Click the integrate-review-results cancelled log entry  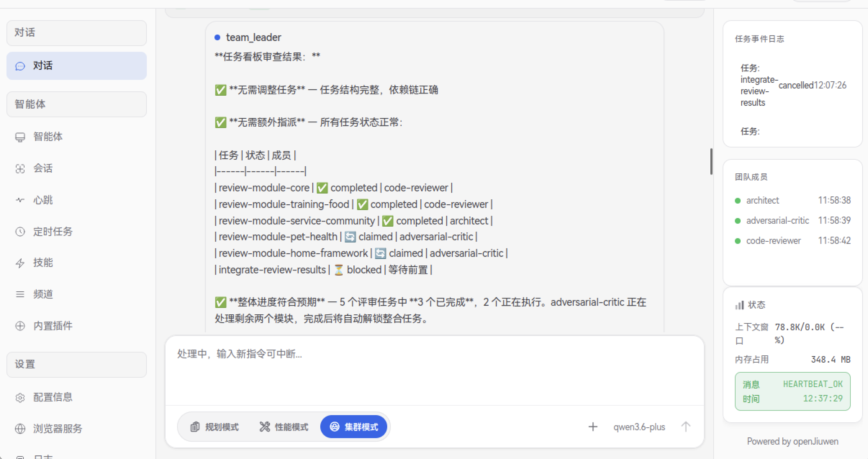pos(793,85)
